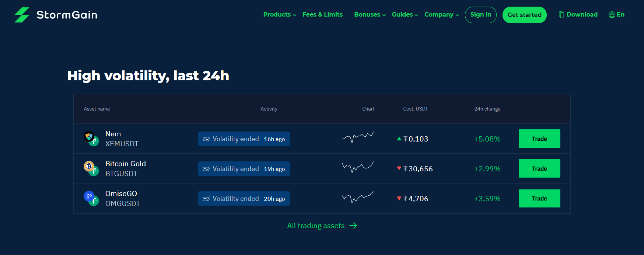Click the 30,656 cost value
This screenshot has width=644, height=255.
(421, 169)
